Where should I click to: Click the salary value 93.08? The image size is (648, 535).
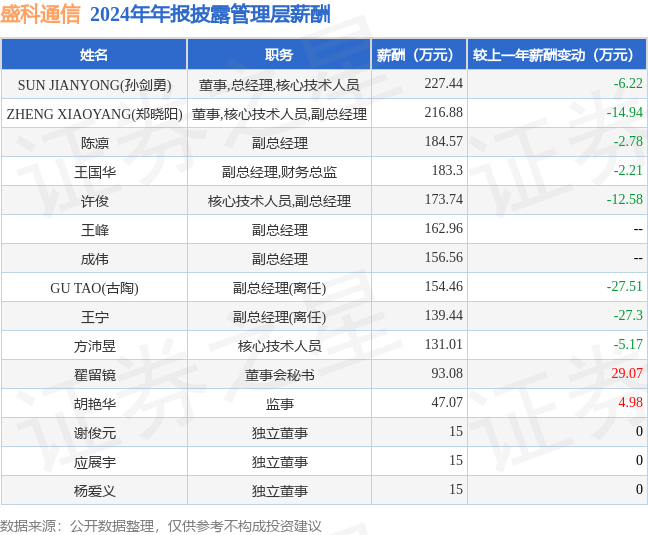point(447,373)
